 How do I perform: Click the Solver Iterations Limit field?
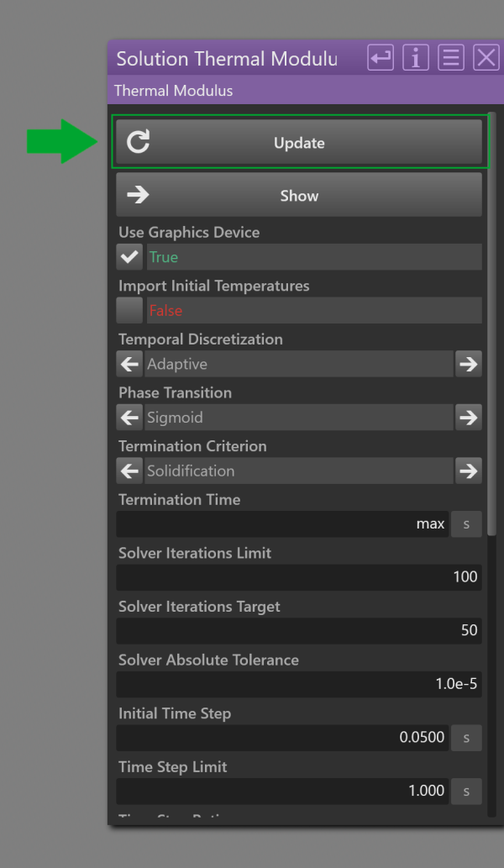[x=299, y=577]
